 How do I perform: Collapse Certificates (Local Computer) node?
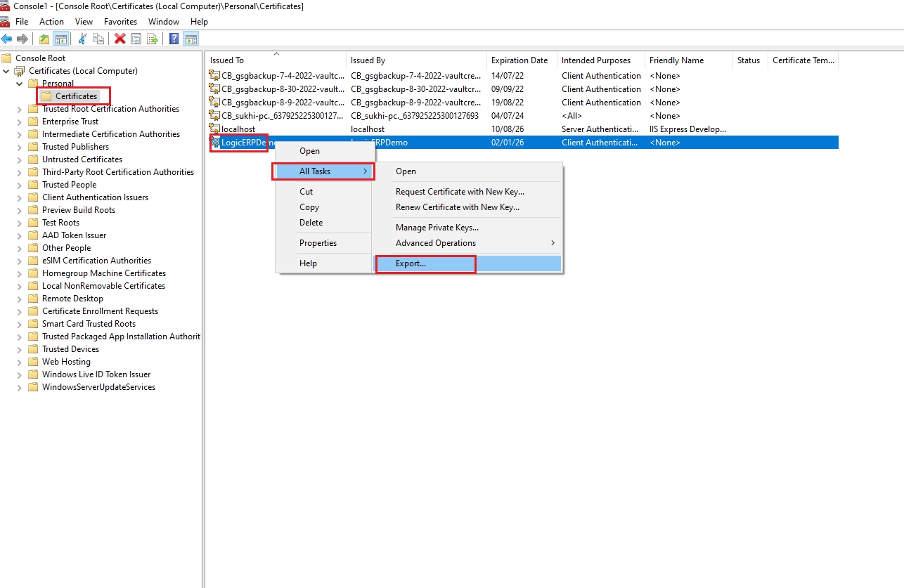click(6, 71)
